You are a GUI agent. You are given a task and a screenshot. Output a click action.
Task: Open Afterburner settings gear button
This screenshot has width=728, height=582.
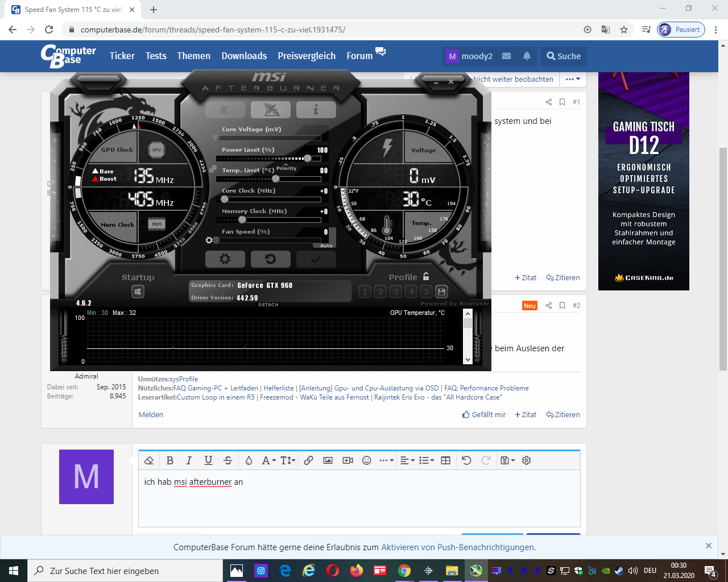(x=225, y=259)
